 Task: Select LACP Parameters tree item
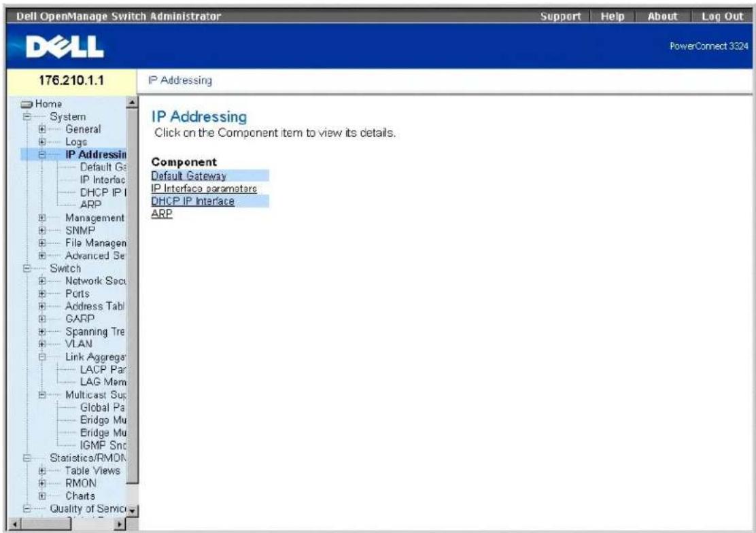coord(103,369)
